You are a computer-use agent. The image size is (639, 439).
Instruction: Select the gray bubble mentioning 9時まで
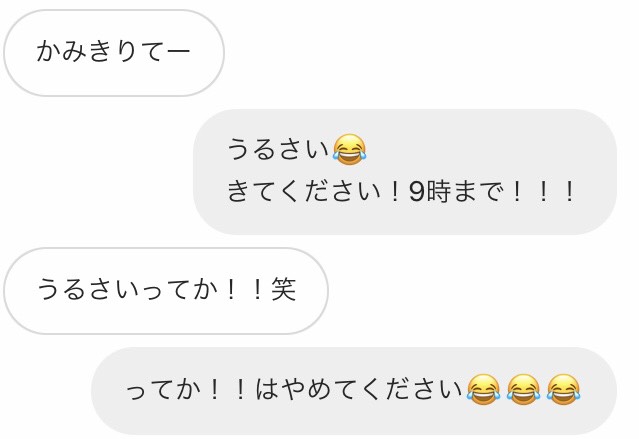coord(405,172)
